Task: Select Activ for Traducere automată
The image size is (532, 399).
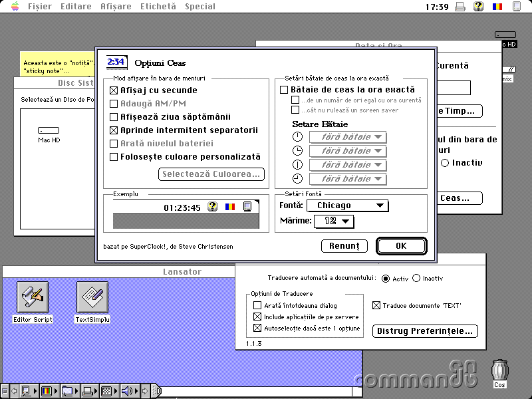Action: pyautogui.click(x=386, y=279)
